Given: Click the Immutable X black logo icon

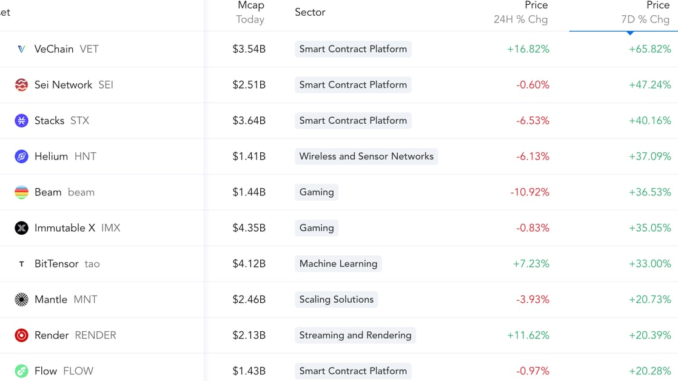Looking at the screenshot, I should [21, 228].
